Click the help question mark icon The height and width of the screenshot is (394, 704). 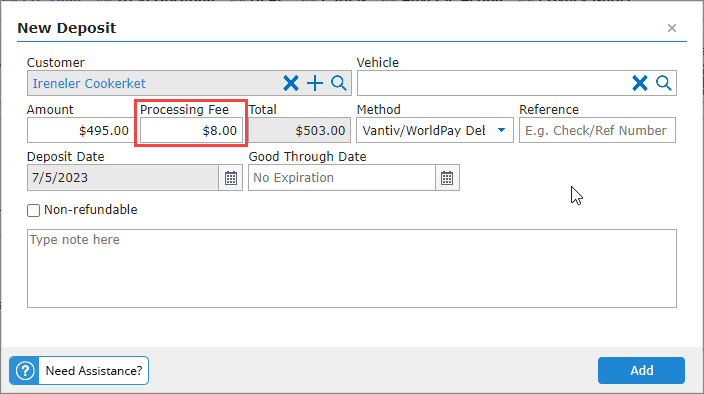click(25, 371)
